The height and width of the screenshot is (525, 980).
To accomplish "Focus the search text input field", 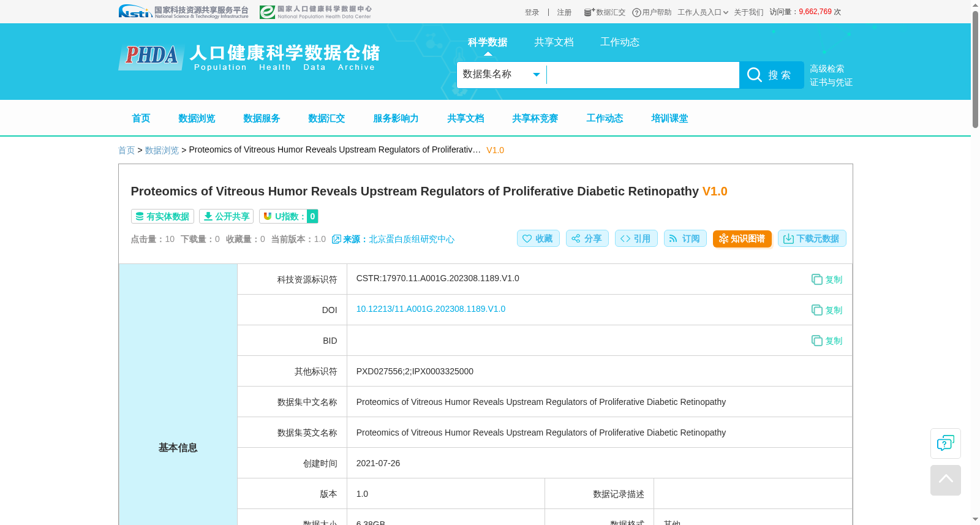I will (643, 75).
